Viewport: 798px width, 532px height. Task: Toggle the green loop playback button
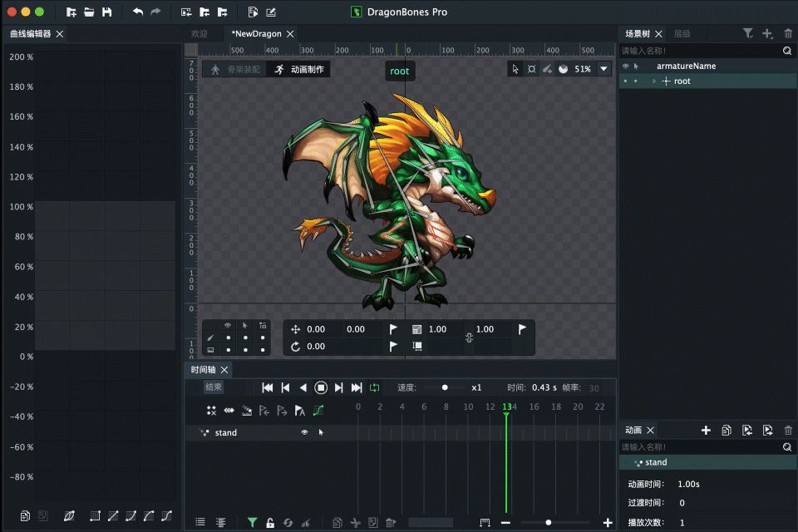[375, 388]
